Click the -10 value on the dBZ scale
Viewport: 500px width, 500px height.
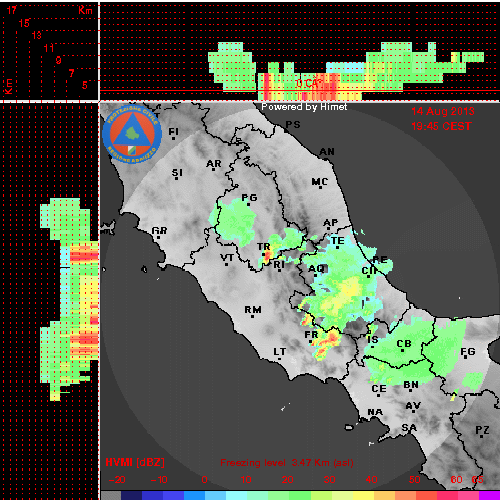[x=159, y=480]
